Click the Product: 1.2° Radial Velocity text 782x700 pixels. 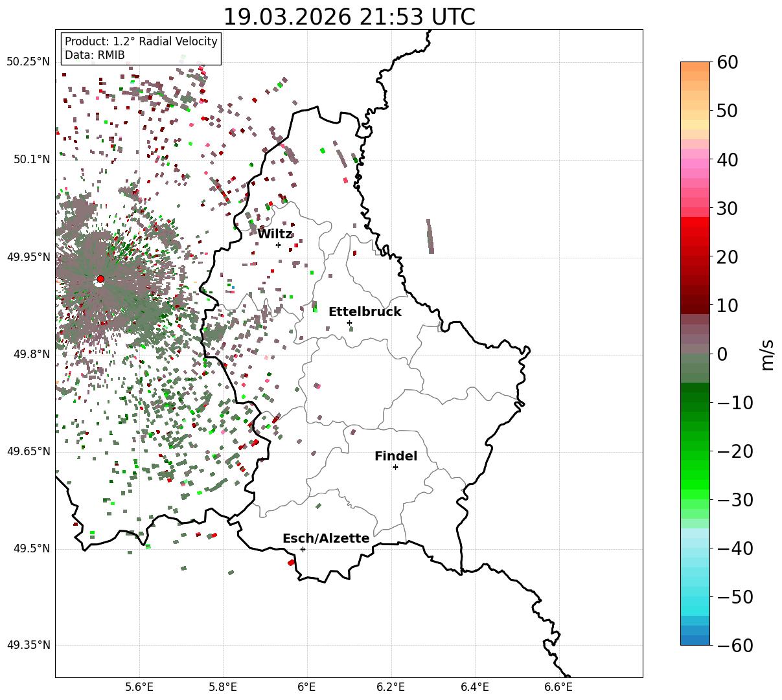[x=141, y=41]
